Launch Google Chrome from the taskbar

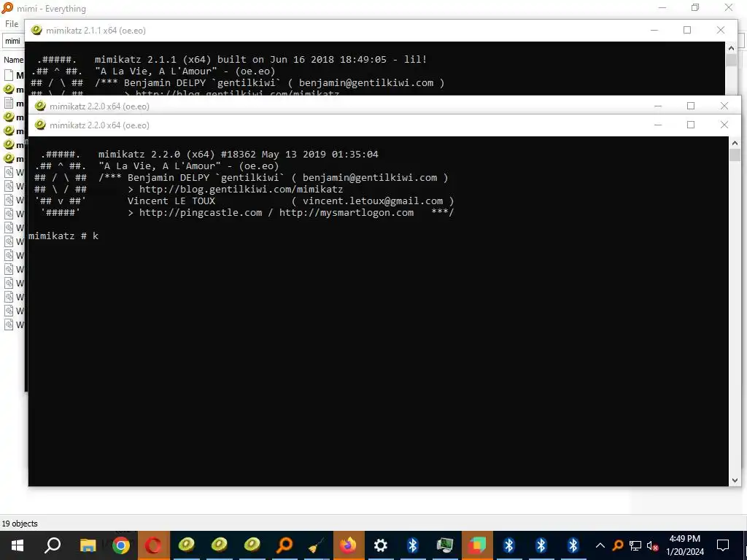[x=121, y=545]
